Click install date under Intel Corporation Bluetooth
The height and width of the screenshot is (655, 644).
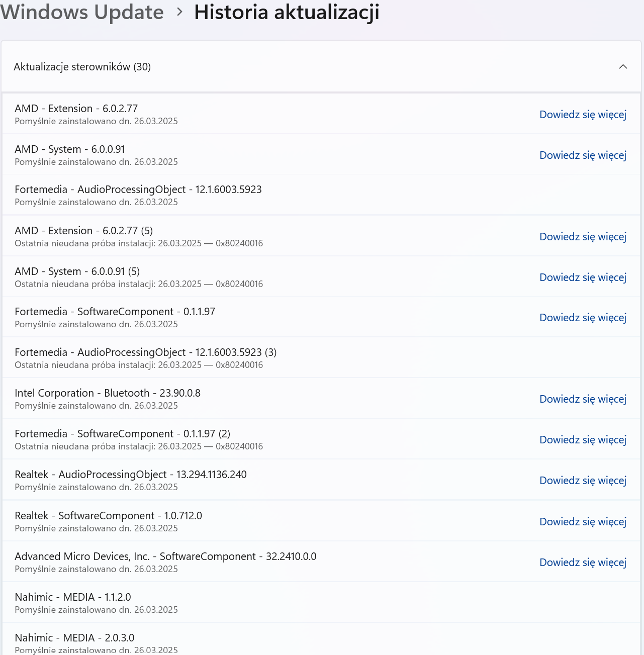(96, 406)
